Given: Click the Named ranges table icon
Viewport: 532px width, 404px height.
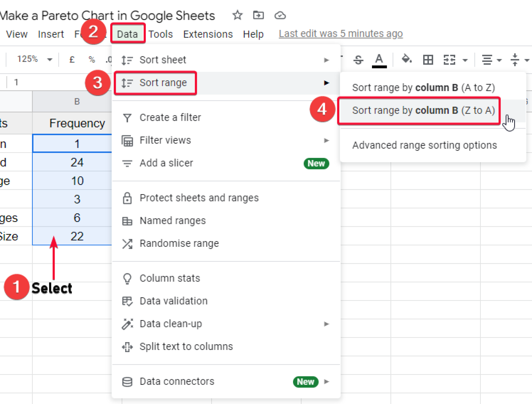Looking at the screenshot, I should (127, 221).
